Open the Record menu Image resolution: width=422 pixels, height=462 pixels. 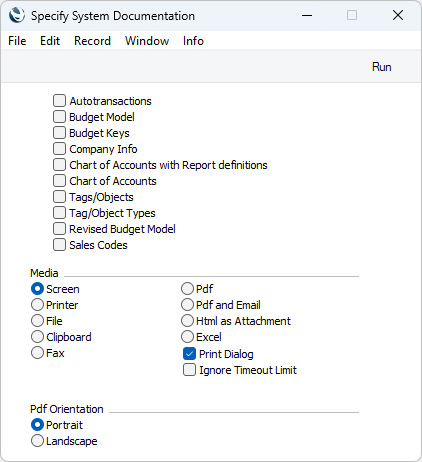pos(92,41)
